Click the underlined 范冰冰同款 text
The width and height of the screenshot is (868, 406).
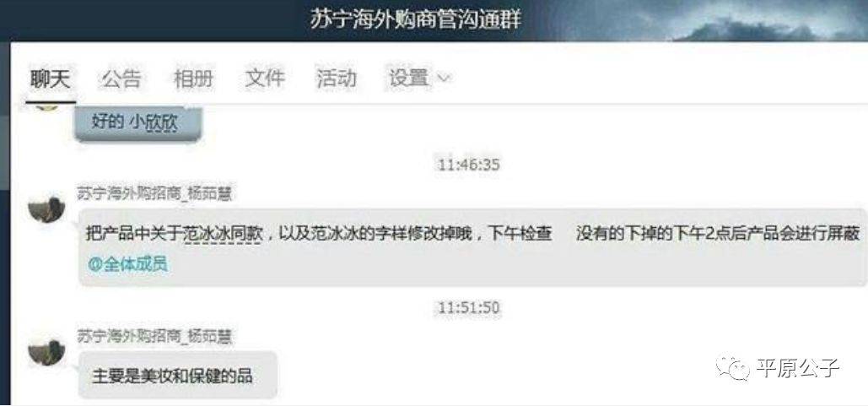[222, 235]
